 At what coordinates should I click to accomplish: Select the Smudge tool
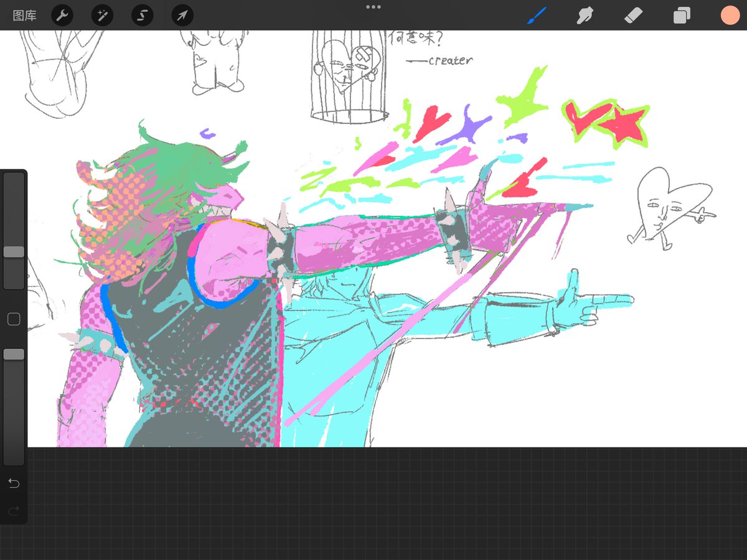pyautogui.click(x=585, y=16)
